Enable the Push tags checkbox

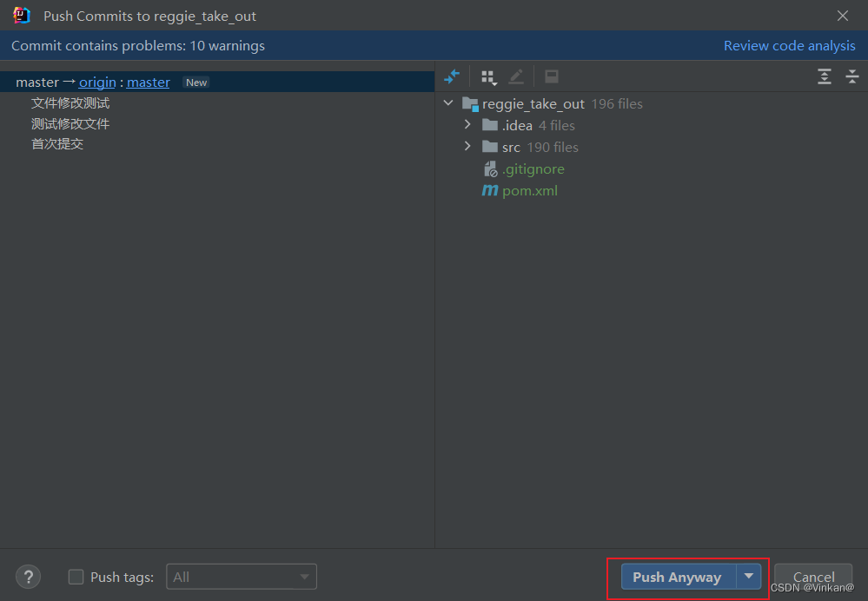[x=76, y=577]
